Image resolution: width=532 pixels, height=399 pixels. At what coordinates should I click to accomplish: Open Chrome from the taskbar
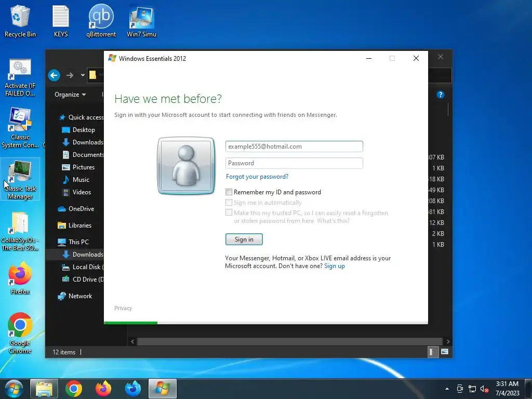tap(74, 389)
